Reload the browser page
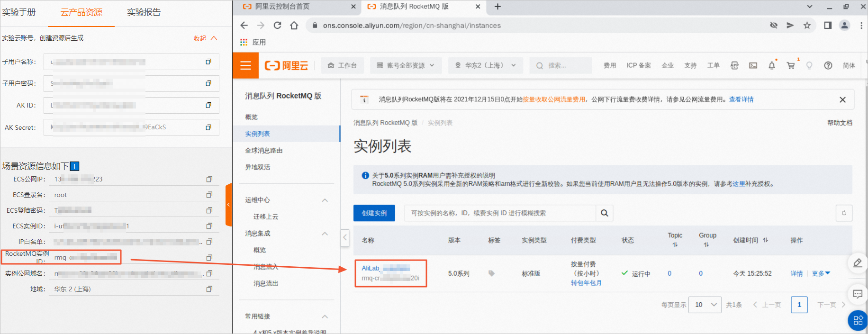Viewport: 868px width, 334px height. click(x=277, y=26)
